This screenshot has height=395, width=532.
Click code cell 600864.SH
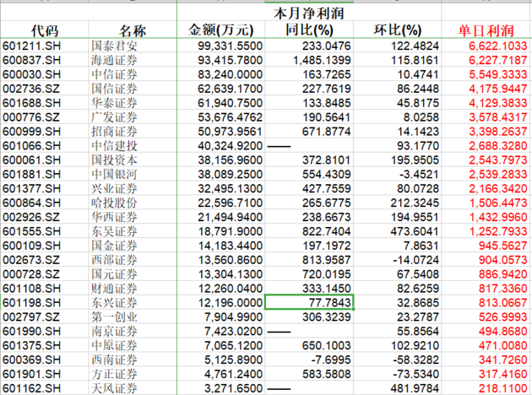(45, 203)
